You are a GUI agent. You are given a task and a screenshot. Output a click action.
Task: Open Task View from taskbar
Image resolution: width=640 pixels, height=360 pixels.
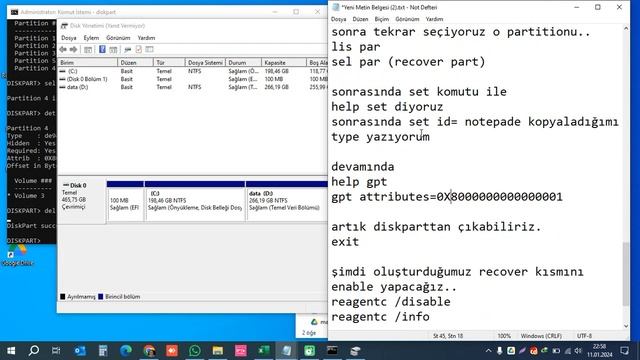[56, 351]
